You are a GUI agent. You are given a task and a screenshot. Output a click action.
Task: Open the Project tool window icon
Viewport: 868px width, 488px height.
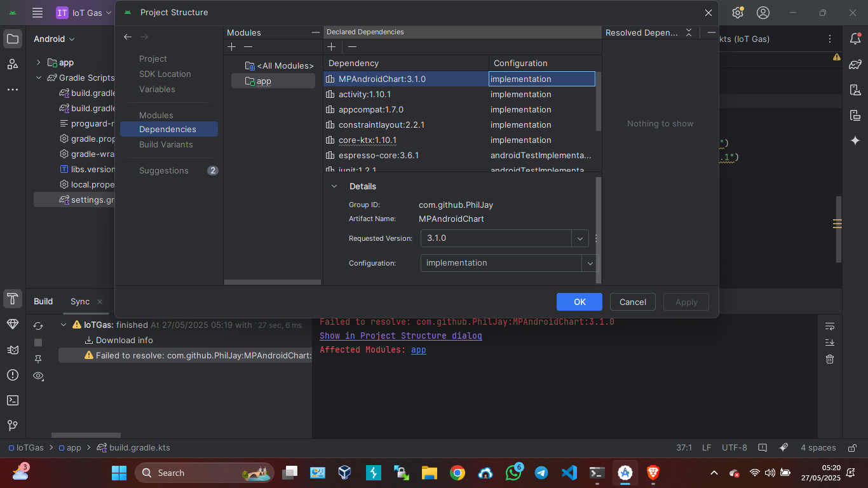13,39
